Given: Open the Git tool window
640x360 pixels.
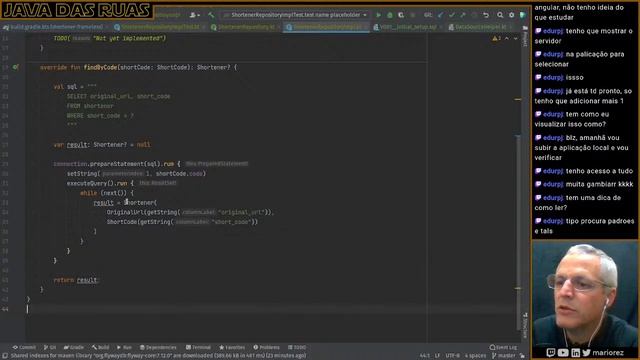Looking at the screenshot, I should click(x=50, y=347).
